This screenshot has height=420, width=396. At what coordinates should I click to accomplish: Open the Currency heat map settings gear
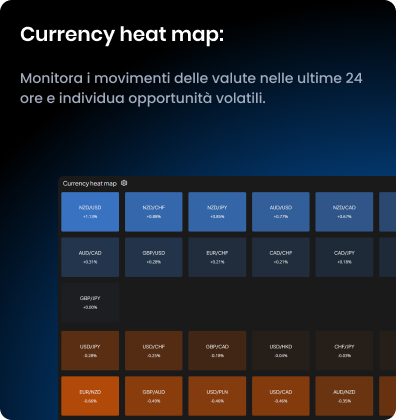[x=124, y=183]
